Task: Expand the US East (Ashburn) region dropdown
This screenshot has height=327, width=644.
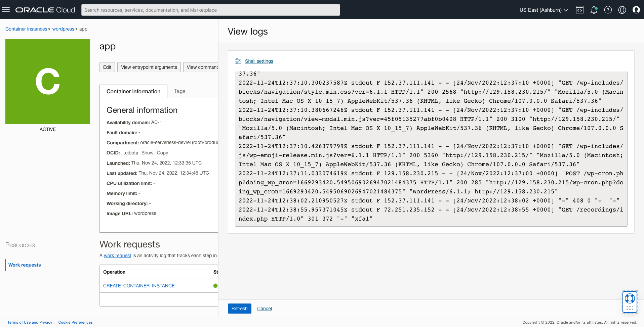Action: tap(542, 10)
